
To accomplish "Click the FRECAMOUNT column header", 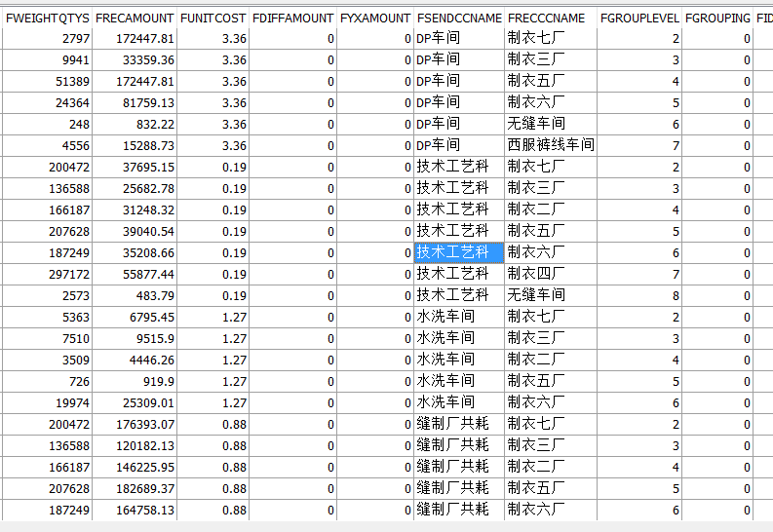I will tap(135, 19).
